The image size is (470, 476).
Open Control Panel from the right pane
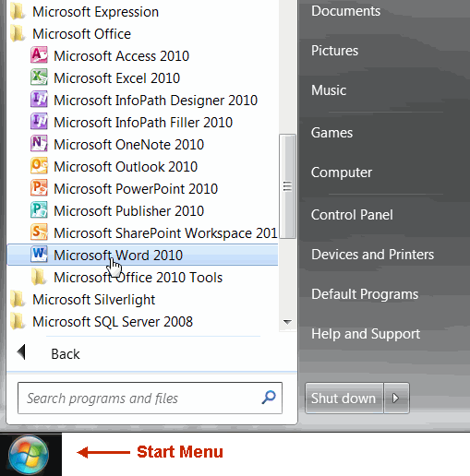click(x=352, y=215)
